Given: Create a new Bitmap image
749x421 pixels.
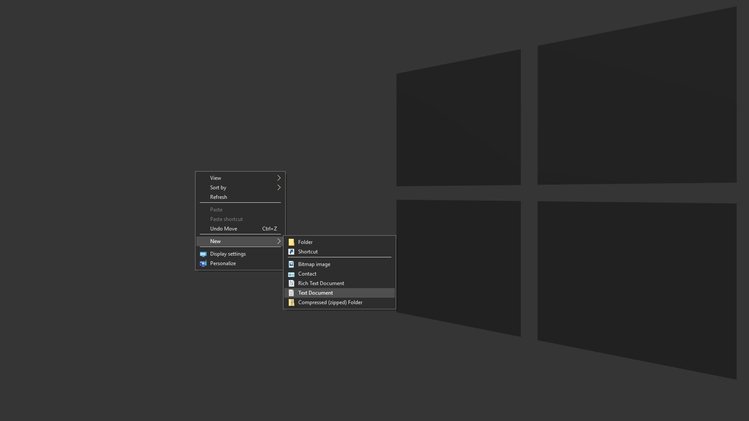Looking at the screenshot, I should click(340, 264).
